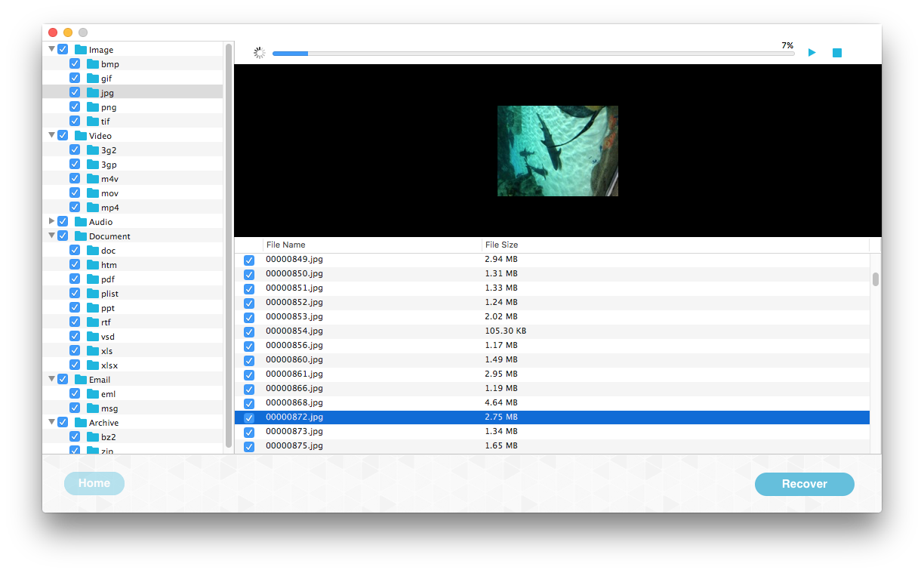Screen dimensions: 924x573
Task: Uncheck the Image category checkbox
Action: click(x=63, y=50)
